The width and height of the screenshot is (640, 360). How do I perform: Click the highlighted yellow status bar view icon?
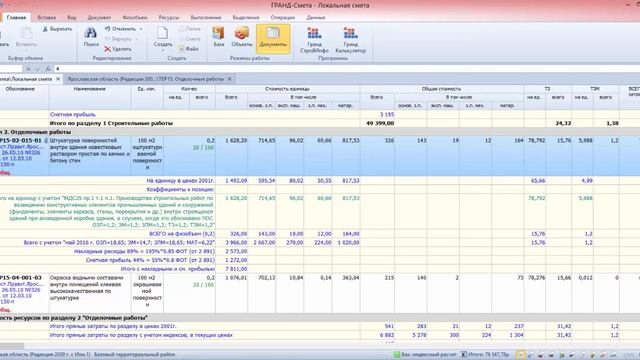point(520,355)
